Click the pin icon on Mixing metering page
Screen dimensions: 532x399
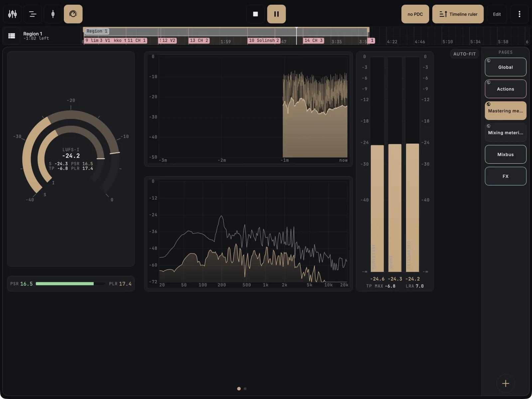(488, 126)
